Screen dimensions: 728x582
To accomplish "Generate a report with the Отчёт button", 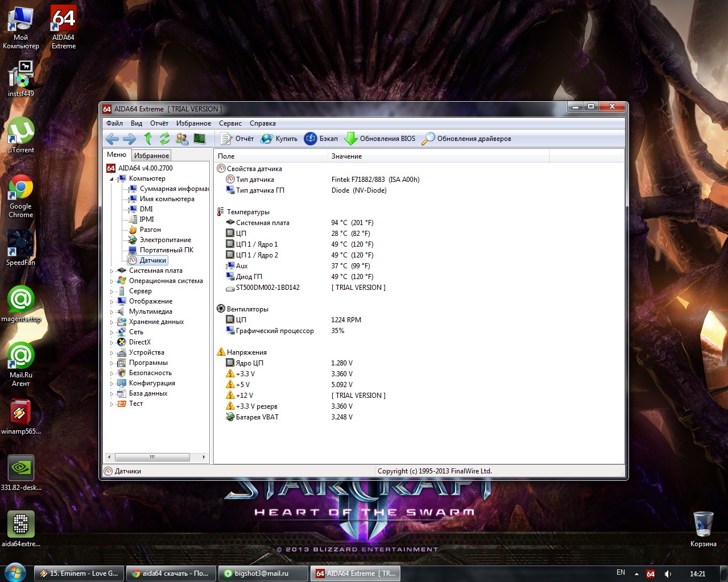I will pyautogui.click(x=237, y=139).
